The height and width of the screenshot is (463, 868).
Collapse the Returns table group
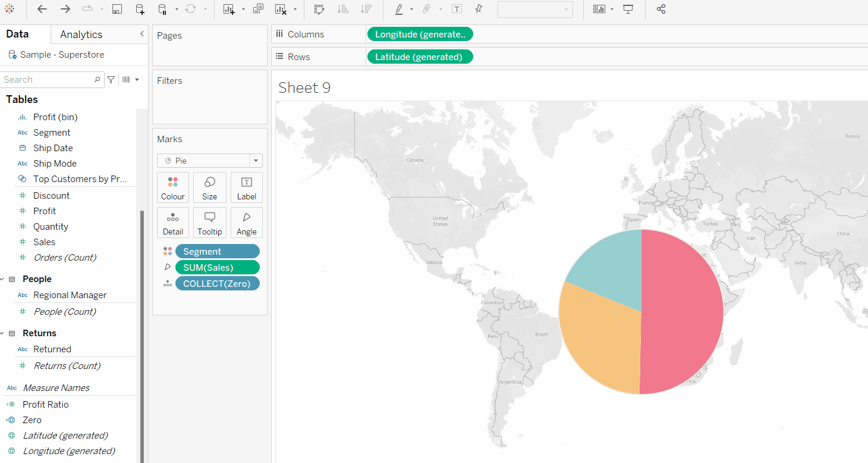pos(3,333)
